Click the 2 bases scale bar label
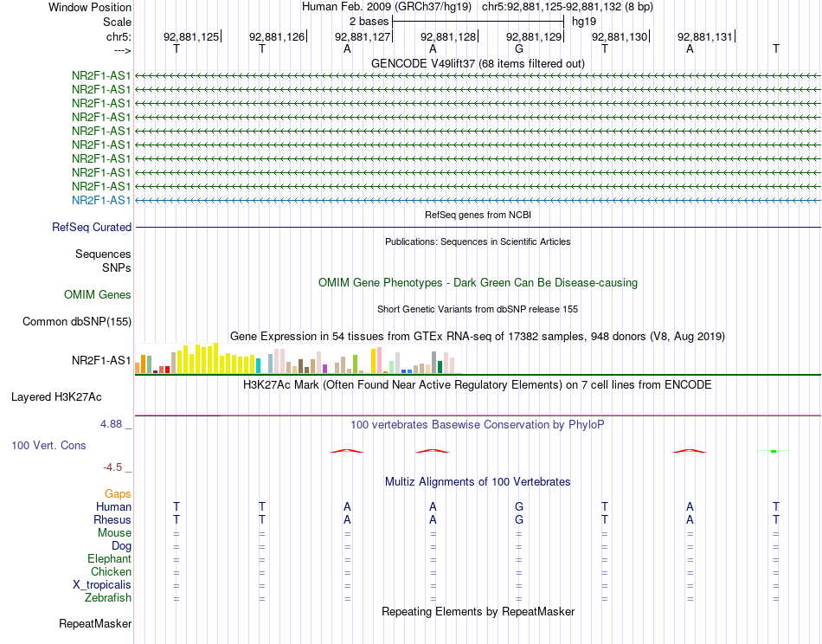The width and height of the screenshot is (822, 644). point(369,22)
